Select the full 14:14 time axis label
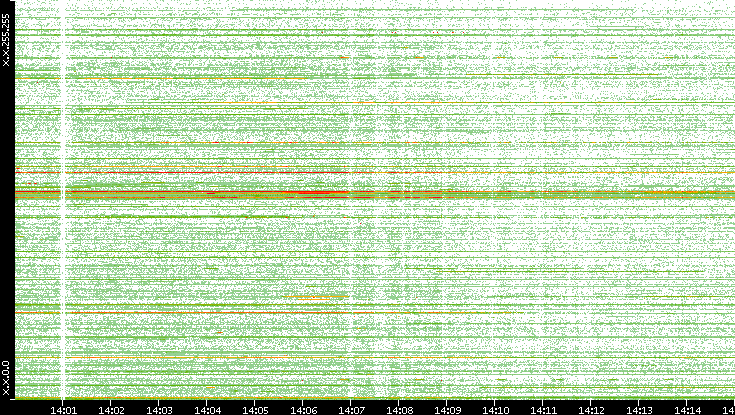Viewport: 735px width, 415px height. coord(687,410)
